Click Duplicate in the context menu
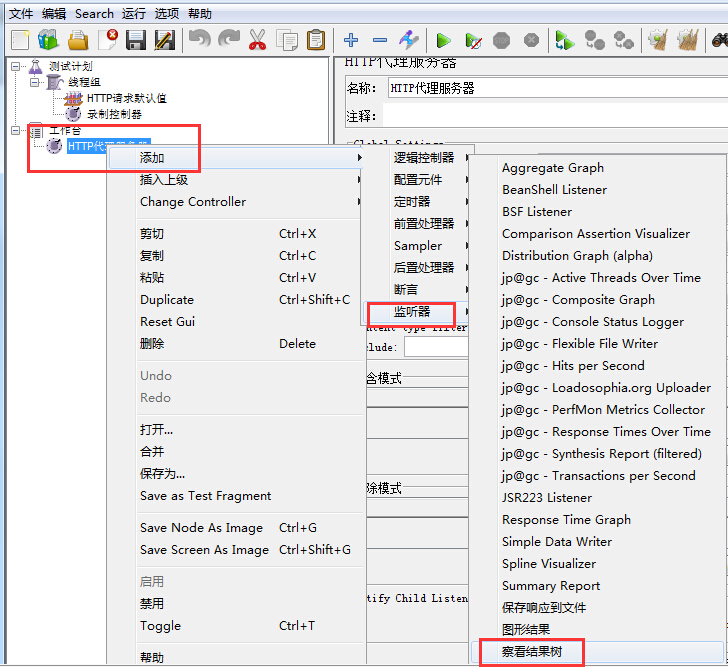The width and height of the screenshot is (728, 667). (x=167, y=300)
